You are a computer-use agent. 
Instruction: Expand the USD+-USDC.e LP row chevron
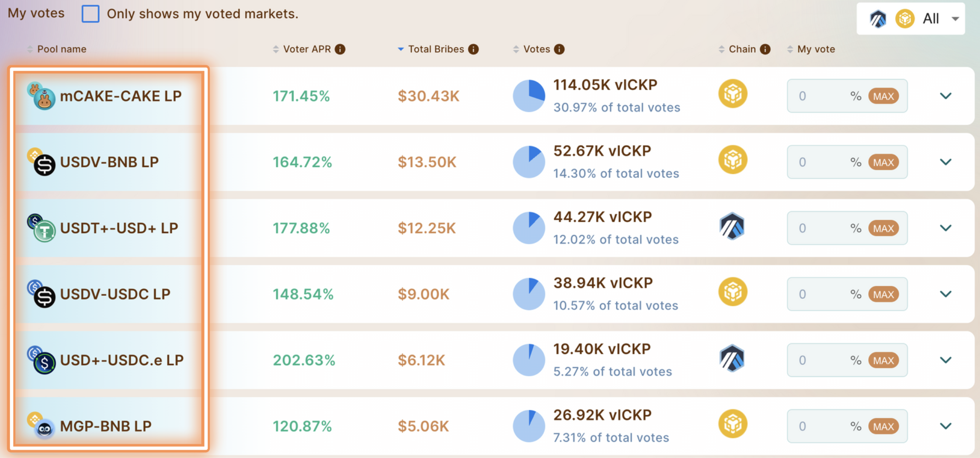945,360
